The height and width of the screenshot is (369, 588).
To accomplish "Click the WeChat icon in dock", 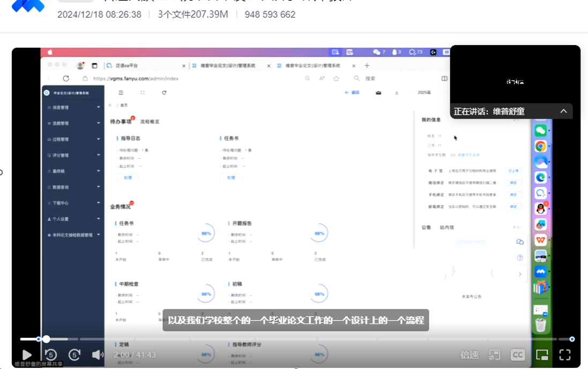I will pos(540,130).
